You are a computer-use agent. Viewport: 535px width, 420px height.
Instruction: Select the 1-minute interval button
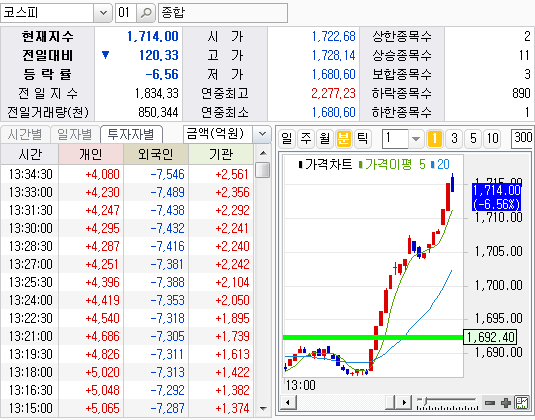435,139
